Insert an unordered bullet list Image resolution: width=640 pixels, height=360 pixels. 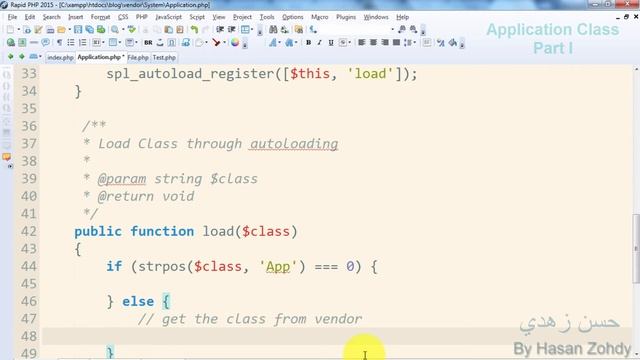click(x=71, y=42)
